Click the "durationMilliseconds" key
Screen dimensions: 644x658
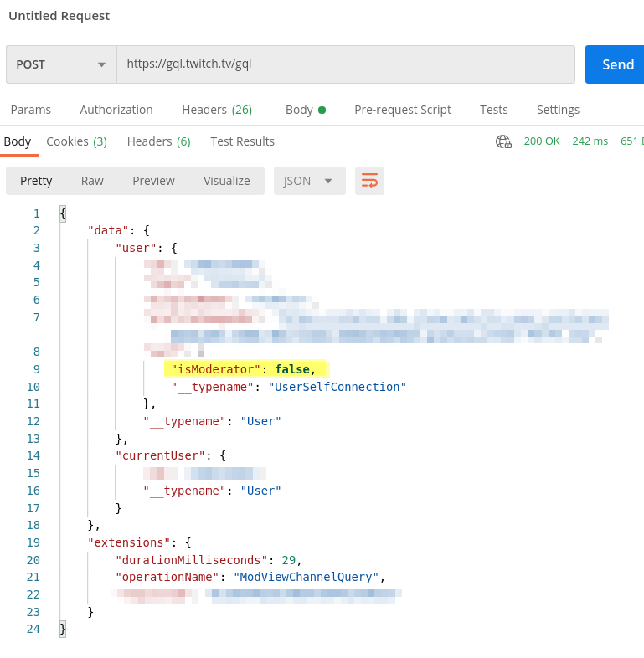(192, 560)
